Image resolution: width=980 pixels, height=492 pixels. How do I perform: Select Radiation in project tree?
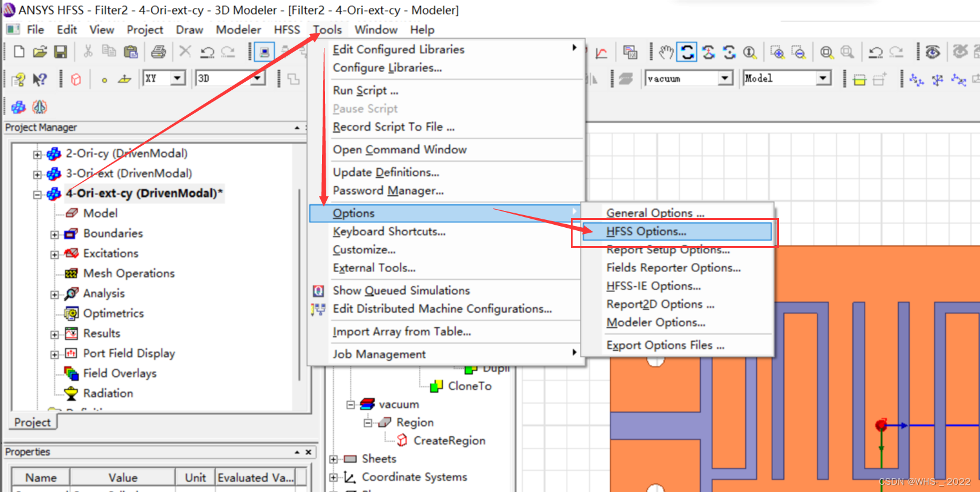(x=108, y=393)
